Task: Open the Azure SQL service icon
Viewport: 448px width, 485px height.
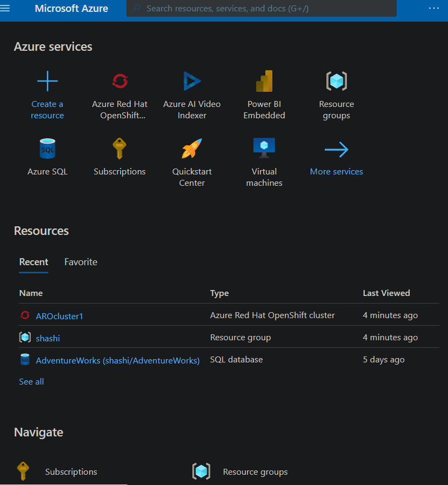Action: [x=48, y=149]
